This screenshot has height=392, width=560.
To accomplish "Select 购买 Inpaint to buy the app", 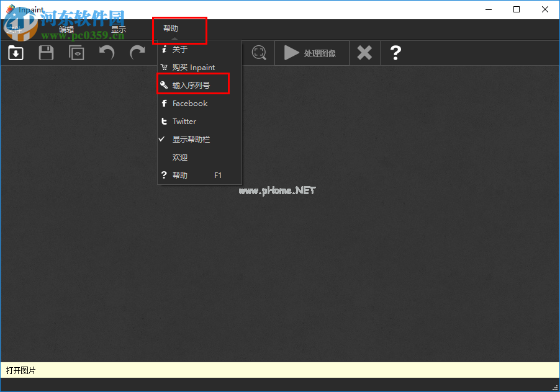I will coord(193,67).
